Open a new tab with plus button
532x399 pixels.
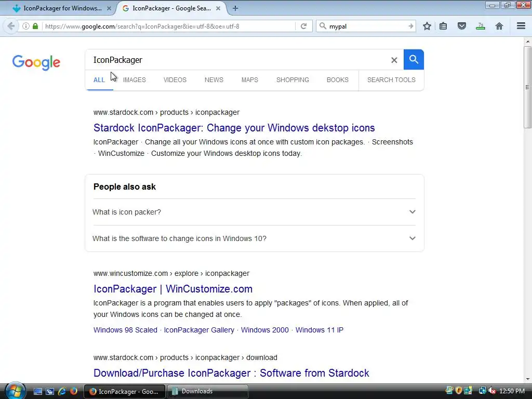point(235,8)
